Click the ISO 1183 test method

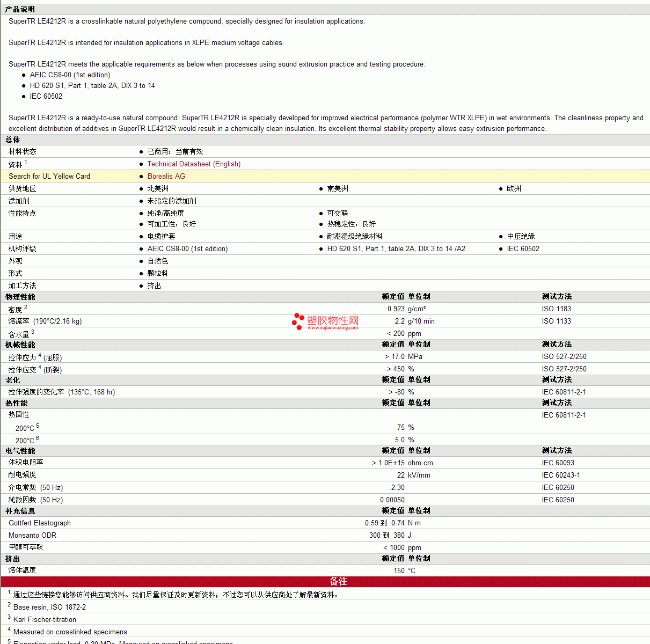[x=557, y=309]
